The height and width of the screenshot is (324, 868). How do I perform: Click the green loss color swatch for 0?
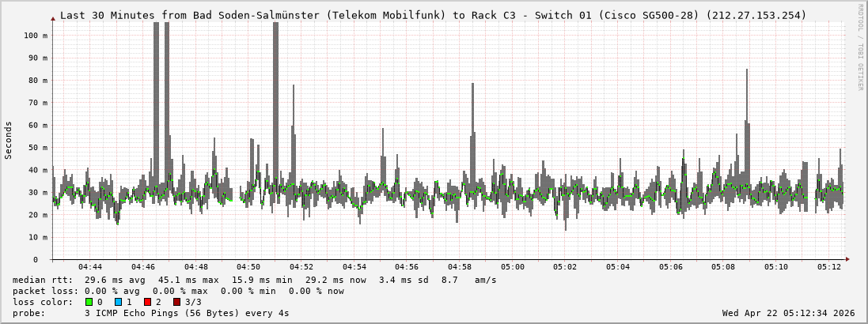[89, 302]
